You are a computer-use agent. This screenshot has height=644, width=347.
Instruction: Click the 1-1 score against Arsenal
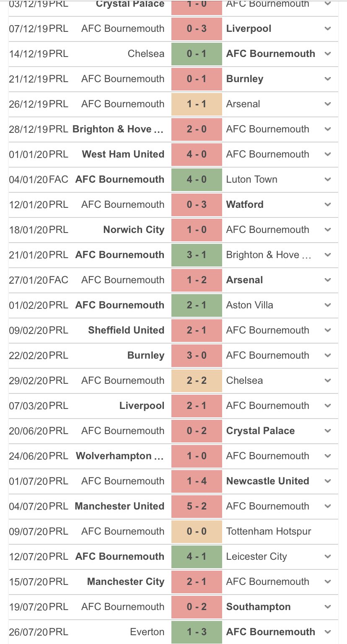(x=197, y=104)
